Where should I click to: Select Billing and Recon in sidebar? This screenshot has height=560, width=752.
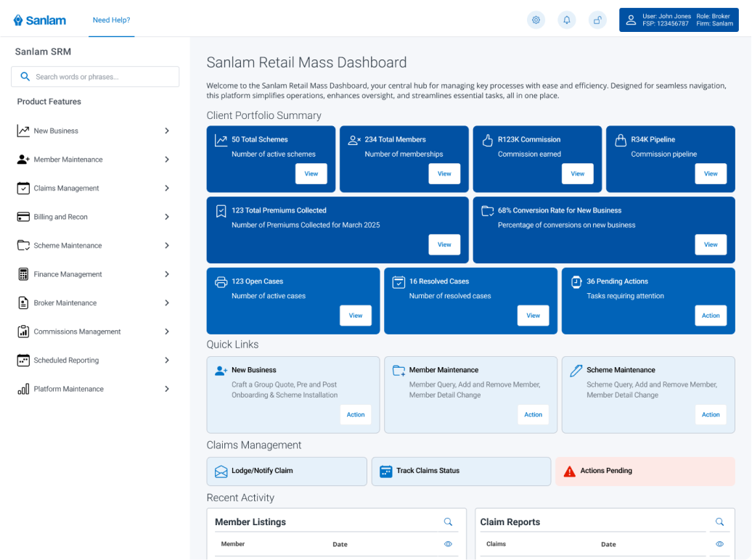[61, 217]
